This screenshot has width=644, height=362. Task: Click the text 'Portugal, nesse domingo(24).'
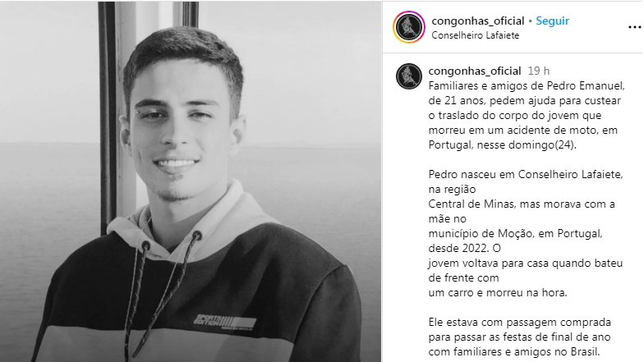pos(503,144)
